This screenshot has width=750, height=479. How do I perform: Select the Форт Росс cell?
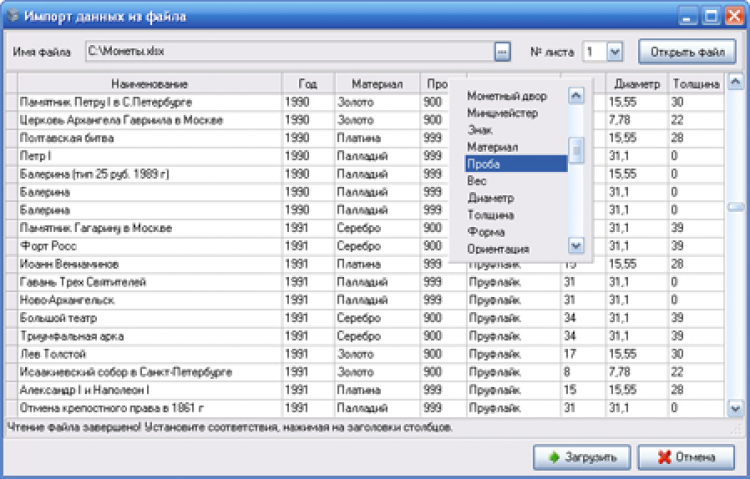[x=150, y=246]
